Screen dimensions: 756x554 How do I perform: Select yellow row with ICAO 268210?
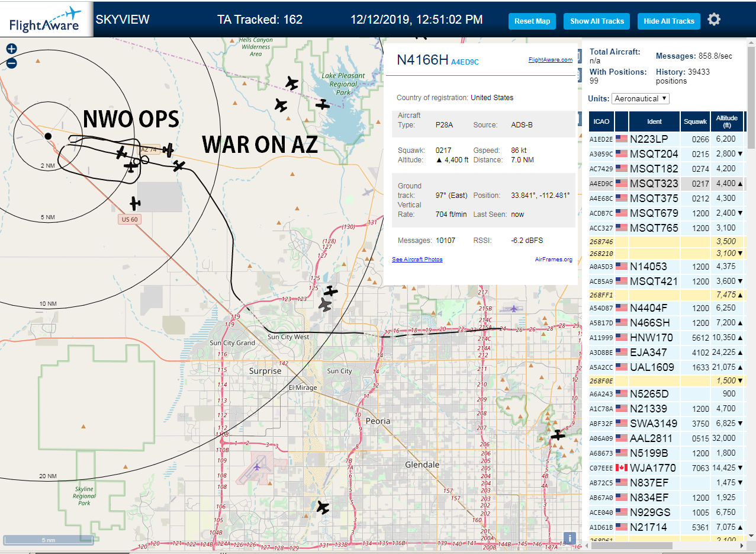coord(667,254)
